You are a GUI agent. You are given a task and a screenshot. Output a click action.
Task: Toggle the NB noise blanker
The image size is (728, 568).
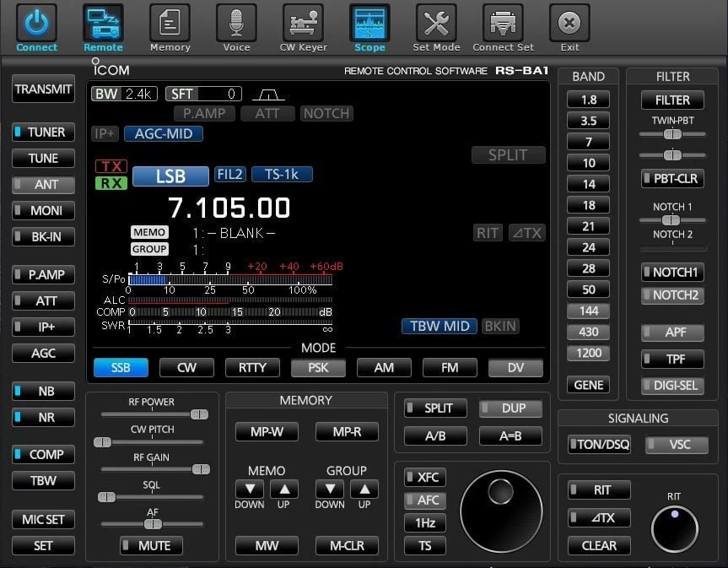(x=43, y=391)
